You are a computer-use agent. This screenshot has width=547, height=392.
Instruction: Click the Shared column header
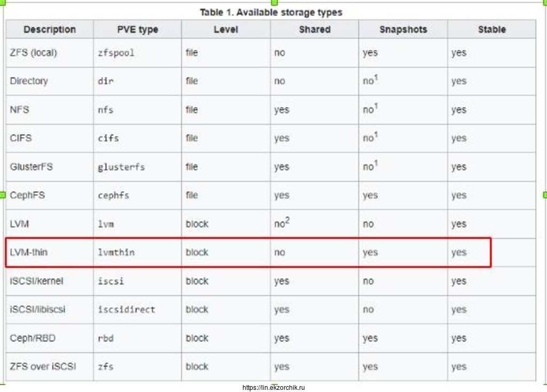click(315, 30)
